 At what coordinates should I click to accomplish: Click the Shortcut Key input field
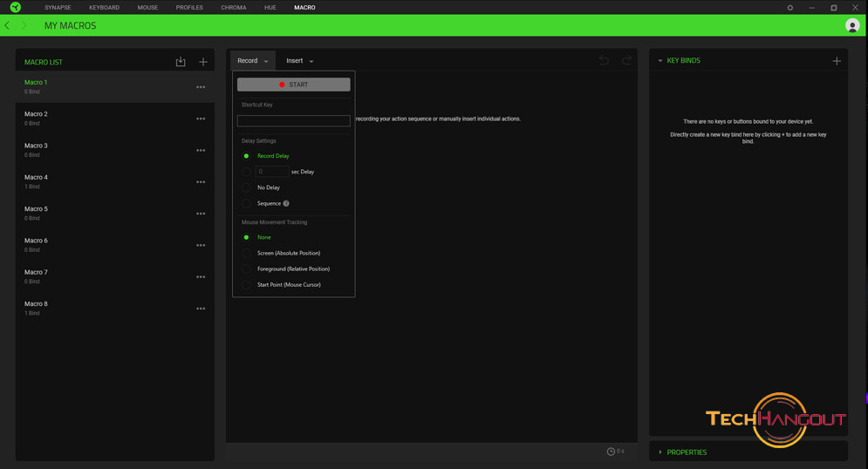coord(293,120)
